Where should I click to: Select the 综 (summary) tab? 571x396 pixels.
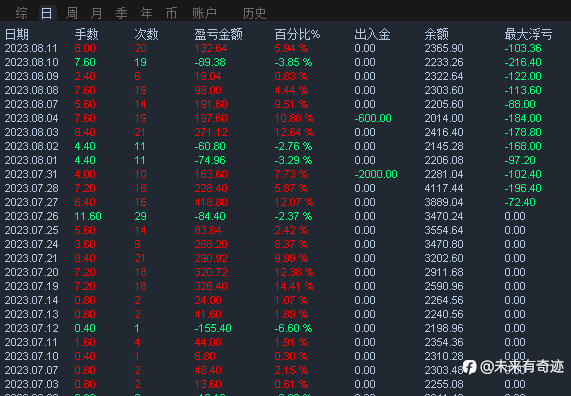click(21, 13)
